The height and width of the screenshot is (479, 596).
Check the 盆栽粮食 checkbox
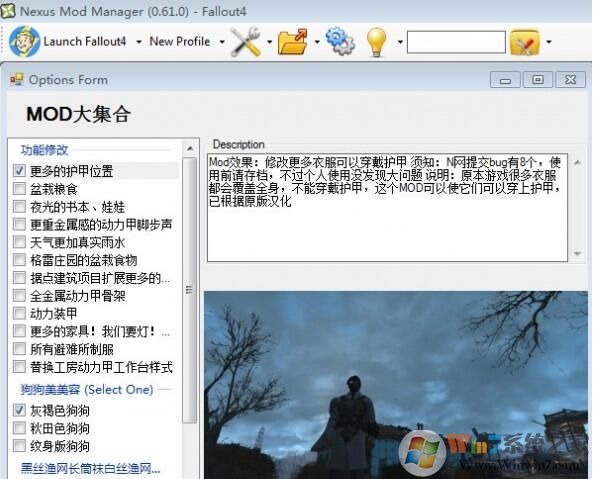click(19, 189)
